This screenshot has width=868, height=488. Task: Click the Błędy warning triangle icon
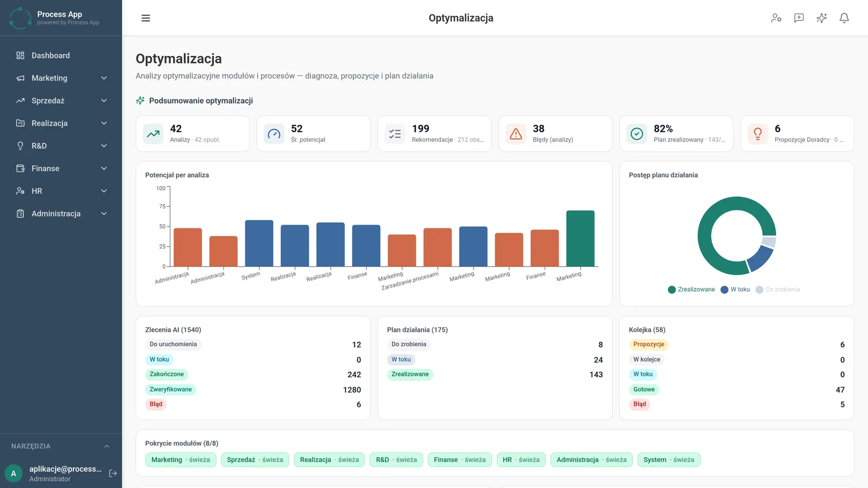[516, 133]
